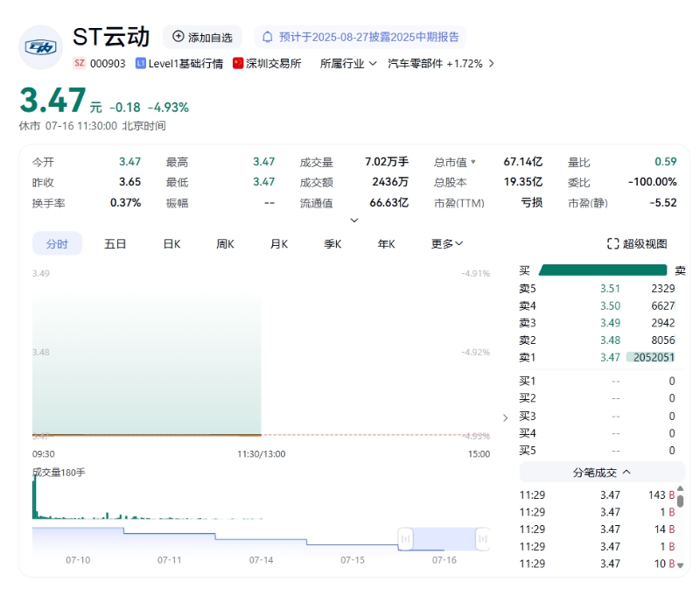The height and width of the screenshot is (589, 700).
Task: Click the trade list scrollbar down arrow
Action: coord(681,565)
